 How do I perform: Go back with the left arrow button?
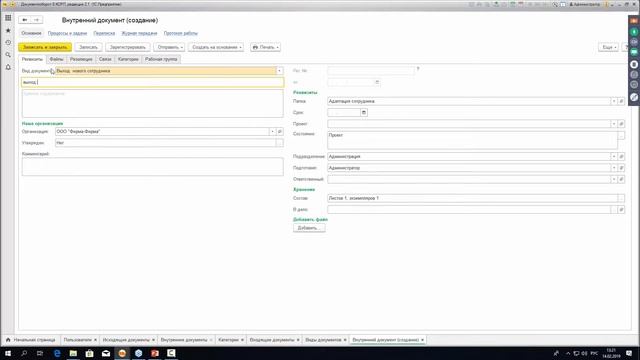[25, 20]
